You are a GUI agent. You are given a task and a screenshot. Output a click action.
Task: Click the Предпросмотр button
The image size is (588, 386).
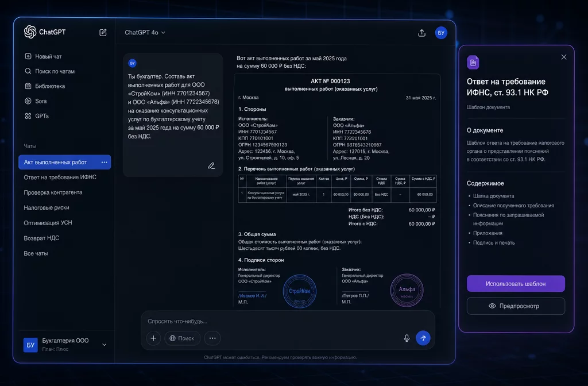[516, 306]
